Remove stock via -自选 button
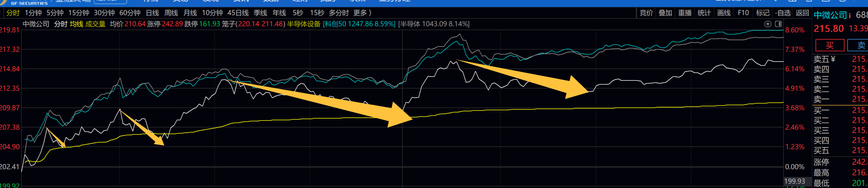 pyautogui.click(x=783, y=13)
